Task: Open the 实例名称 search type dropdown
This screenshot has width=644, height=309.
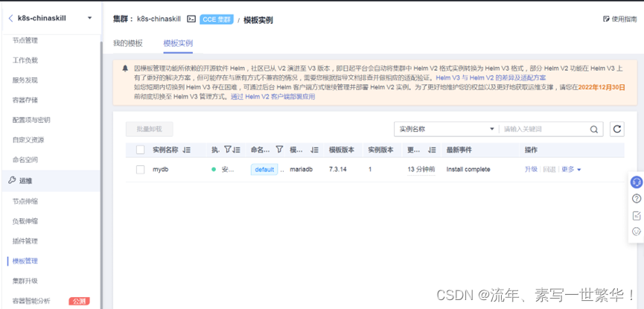Action: [x=446, y=129]
